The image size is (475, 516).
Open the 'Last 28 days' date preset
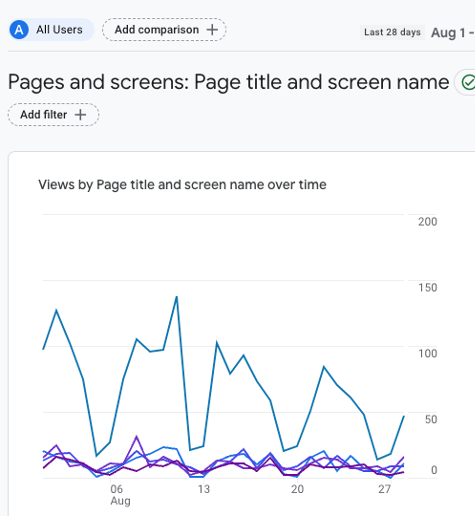click(x=392, y=32)
